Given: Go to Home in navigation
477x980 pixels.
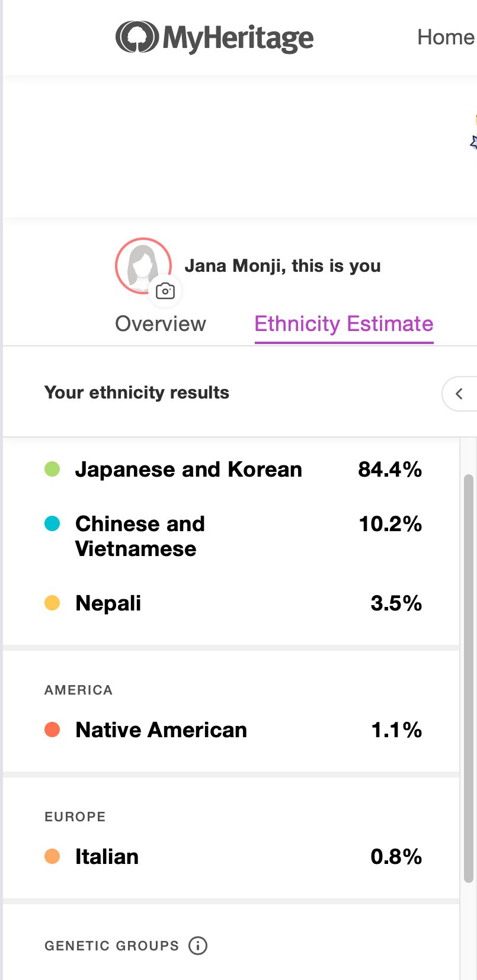Looking at the screenshot, I should (x=446, y=37).
